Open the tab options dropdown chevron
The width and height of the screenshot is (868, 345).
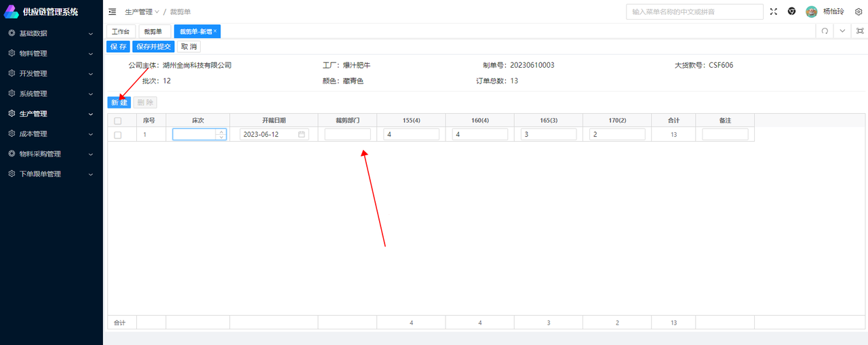click(x=842, y=31)
